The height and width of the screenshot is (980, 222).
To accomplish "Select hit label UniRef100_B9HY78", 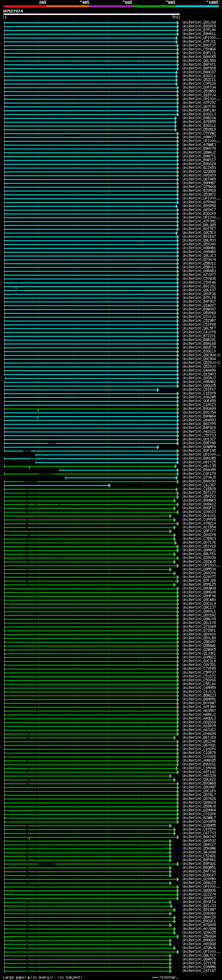I will pos(199,148).
